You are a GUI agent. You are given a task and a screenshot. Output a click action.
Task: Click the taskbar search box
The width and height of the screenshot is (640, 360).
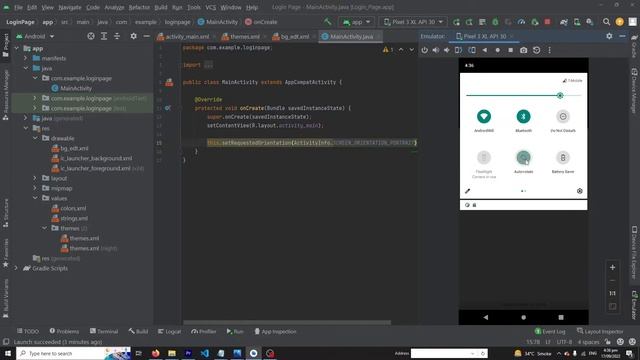tap(73, 353)
